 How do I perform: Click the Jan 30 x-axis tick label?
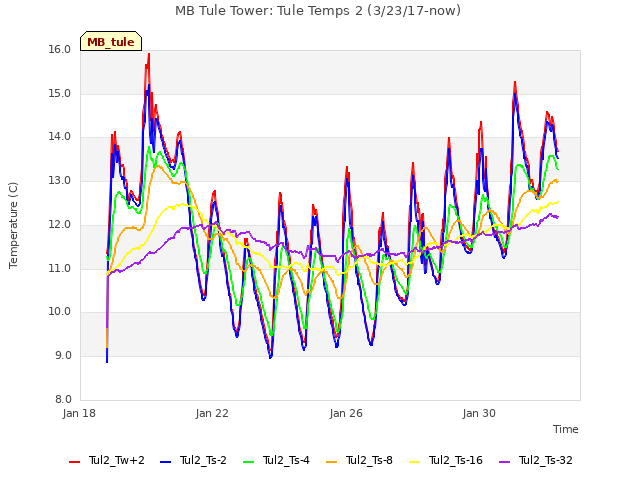click(x=479, y=413)
